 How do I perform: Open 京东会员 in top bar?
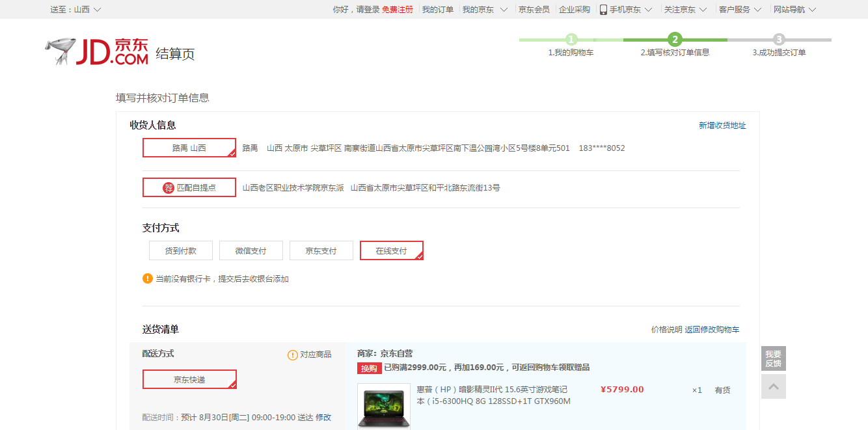click(534, 10)
